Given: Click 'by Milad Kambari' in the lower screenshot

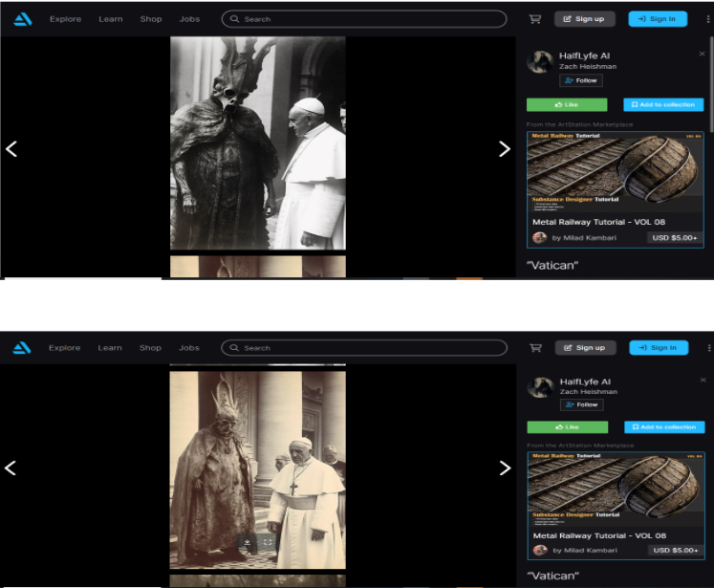Looking at the screenshot, I should pos(585,550).
